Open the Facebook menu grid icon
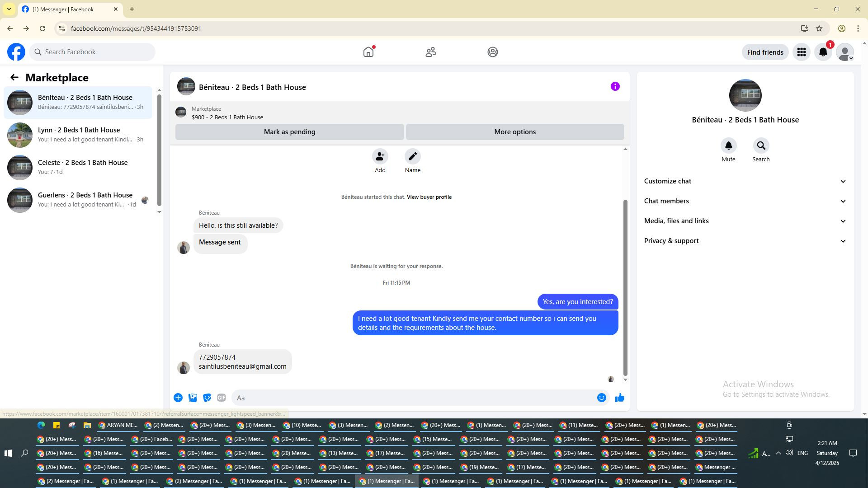The width and height of the screenshot is (868, 488). (802, 52)
